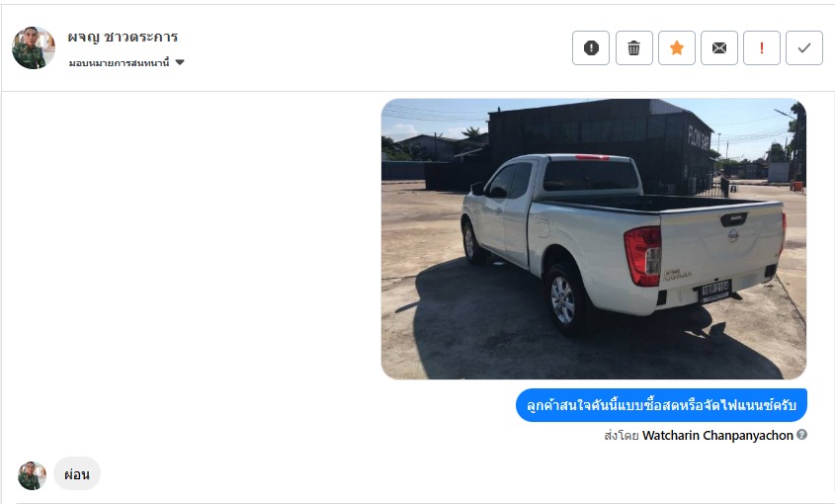The image size is (835, 504).
Task: Flag conversation as priority with red exclamation
Action: click(762, 48)
